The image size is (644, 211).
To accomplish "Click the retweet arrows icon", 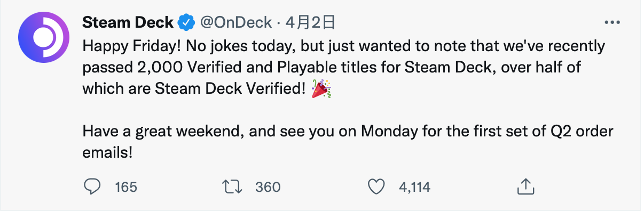I will (232, 186).
